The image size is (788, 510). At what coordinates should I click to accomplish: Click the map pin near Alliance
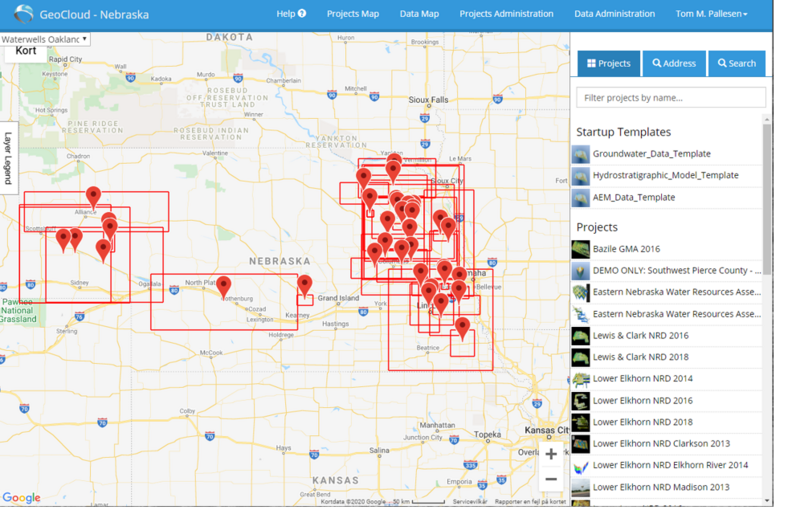pos(93,197)
